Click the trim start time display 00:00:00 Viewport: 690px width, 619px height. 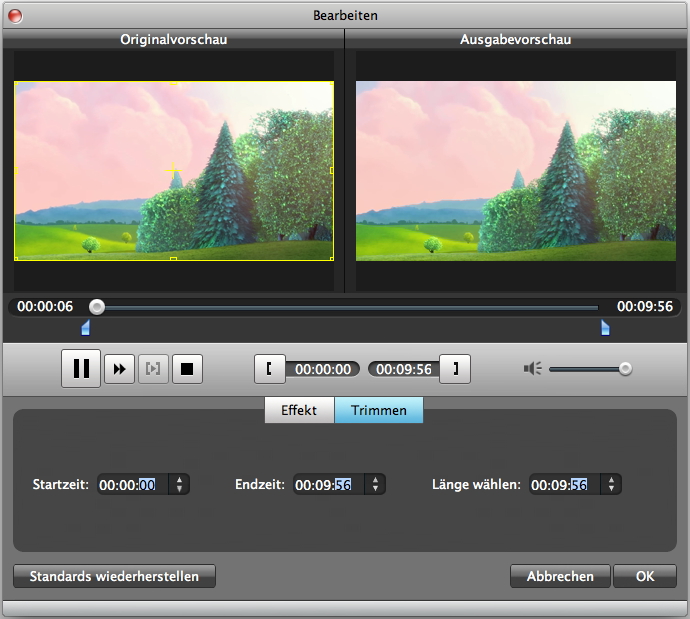(323, 369)
